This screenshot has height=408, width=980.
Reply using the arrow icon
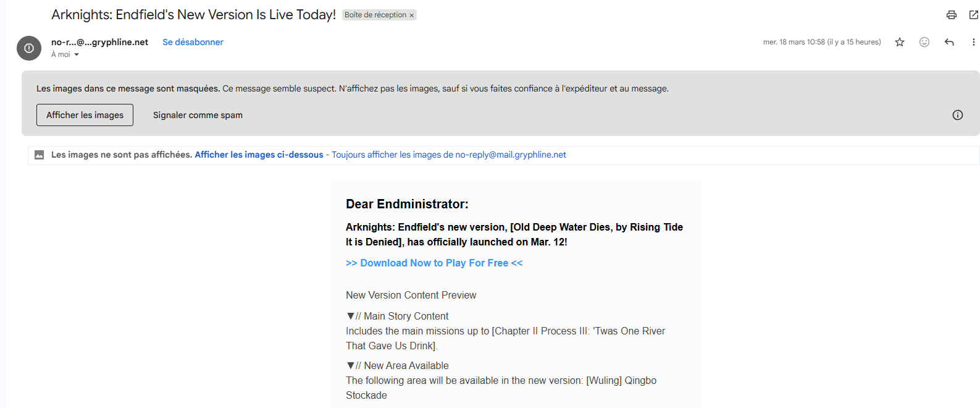pos(949,42)
